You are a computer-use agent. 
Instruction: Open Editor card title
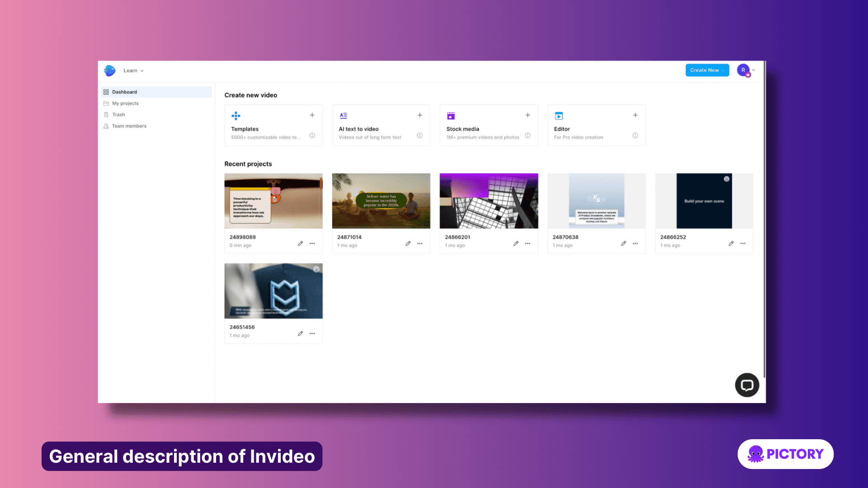(x=562, y=129)
